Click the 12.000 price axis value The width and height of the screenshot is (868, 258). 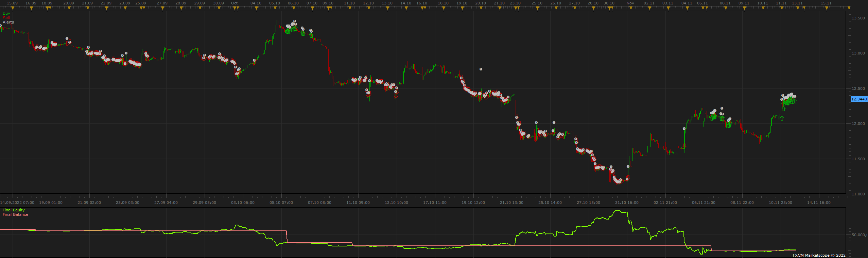point(858,124)
